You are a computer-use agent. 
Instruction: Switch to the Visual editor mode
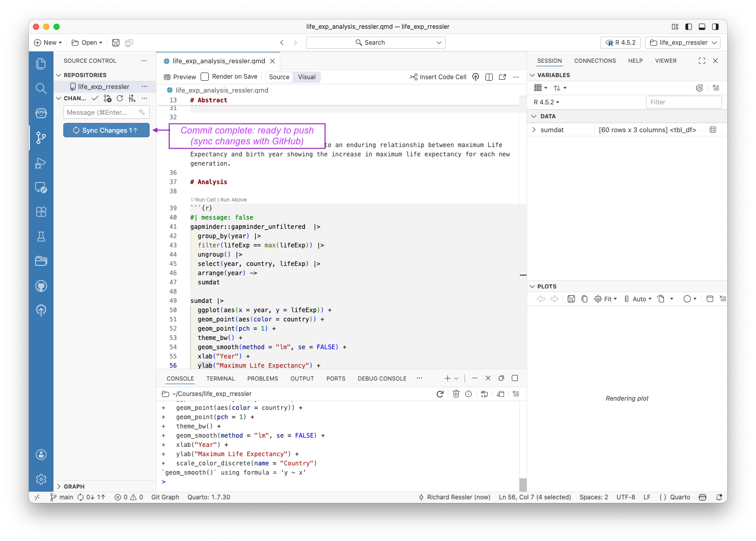(x=307, y=77)
